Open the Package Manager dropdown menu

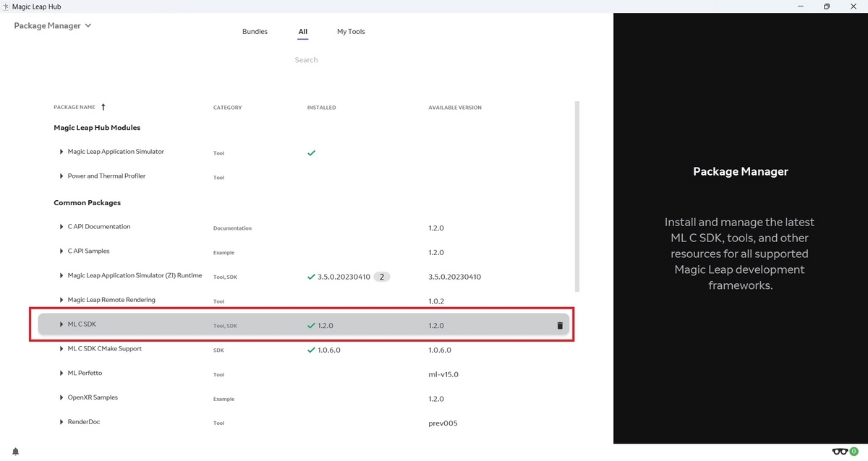pyautogui.click(x=53, y=26)
